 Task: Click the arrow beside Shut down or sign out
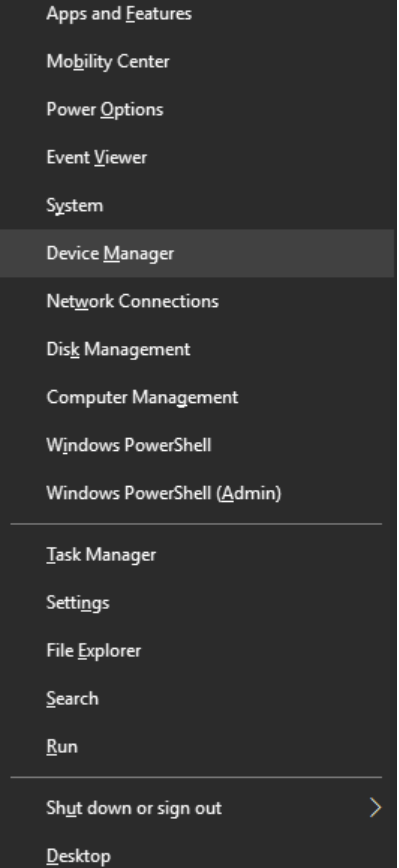(x=375, y=808)
